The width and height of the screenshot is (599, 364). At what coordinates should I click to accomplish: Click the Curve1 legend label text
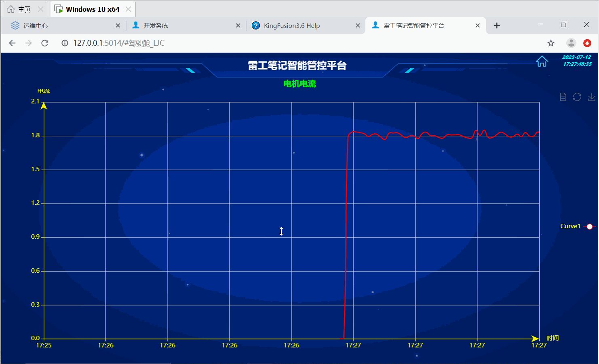click(570, 226)
